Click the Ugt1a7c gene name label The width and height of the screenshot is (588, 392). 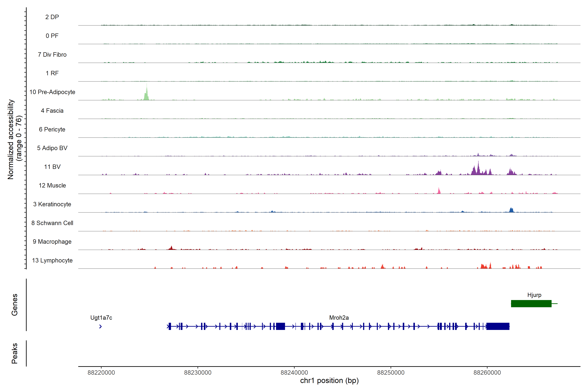point(101,318)
